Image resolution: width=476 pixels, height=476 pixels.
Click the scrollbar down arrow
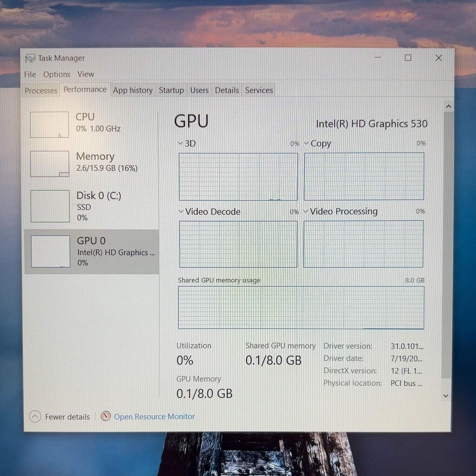446,396
